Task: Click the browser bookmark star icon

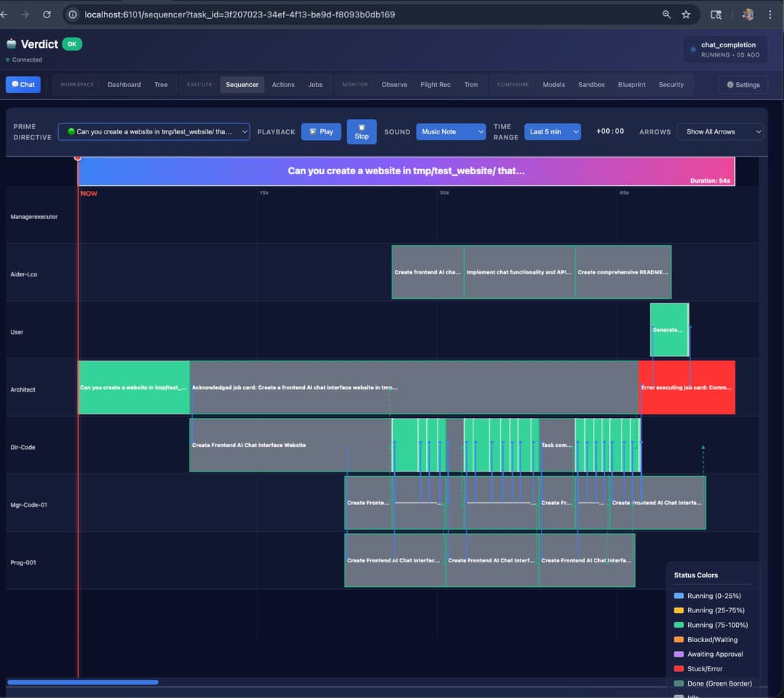Action: pos(686,14)
